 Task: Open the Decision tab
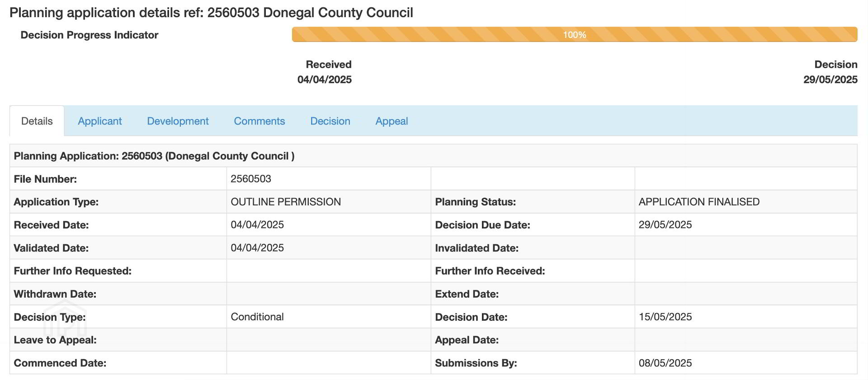[x=330, y=121]
